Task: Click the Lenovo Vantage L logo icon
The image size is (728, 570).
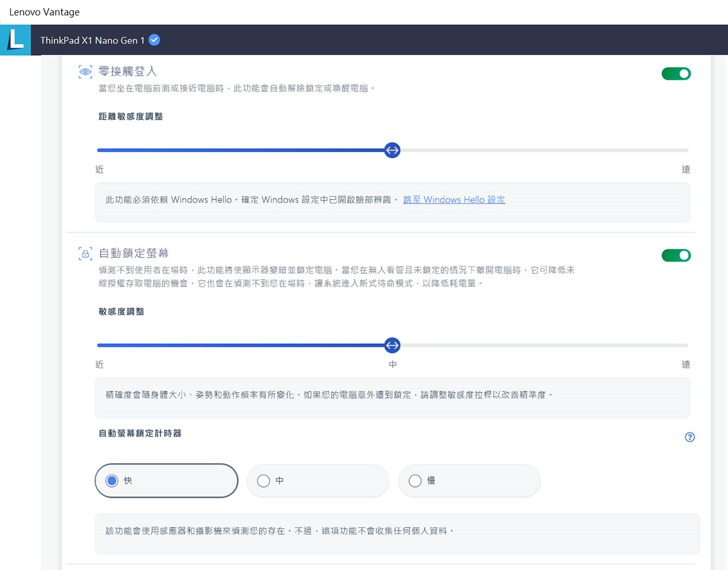Action: click(15, 40)
